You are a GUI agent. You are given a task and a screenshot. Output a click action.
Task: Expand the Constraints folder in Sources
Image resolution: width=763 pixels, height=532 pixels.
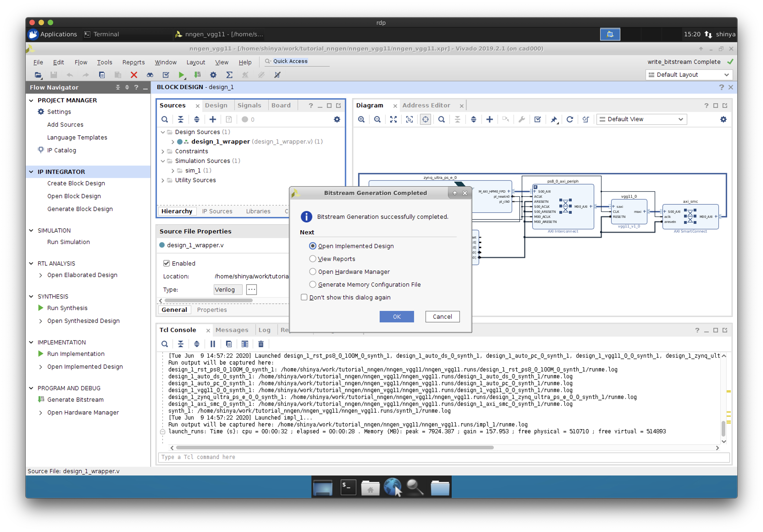coord(163,152)
